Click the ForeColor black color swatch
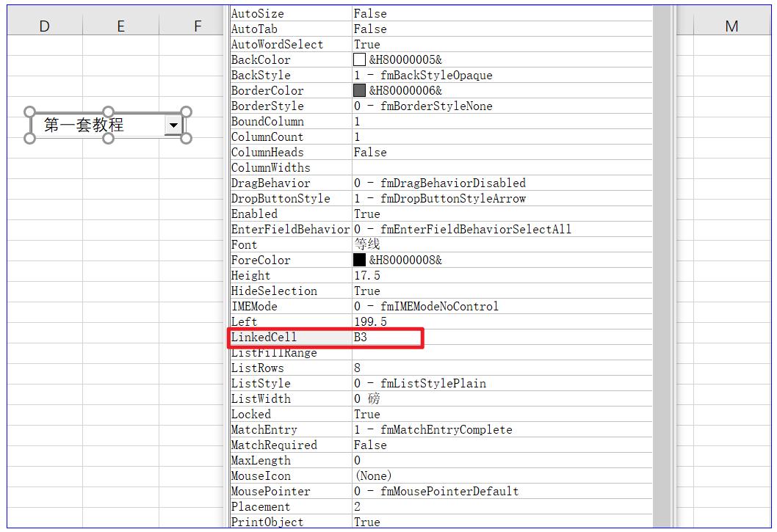777x532 pixels. pyautogui.click(x=359, y=260)
